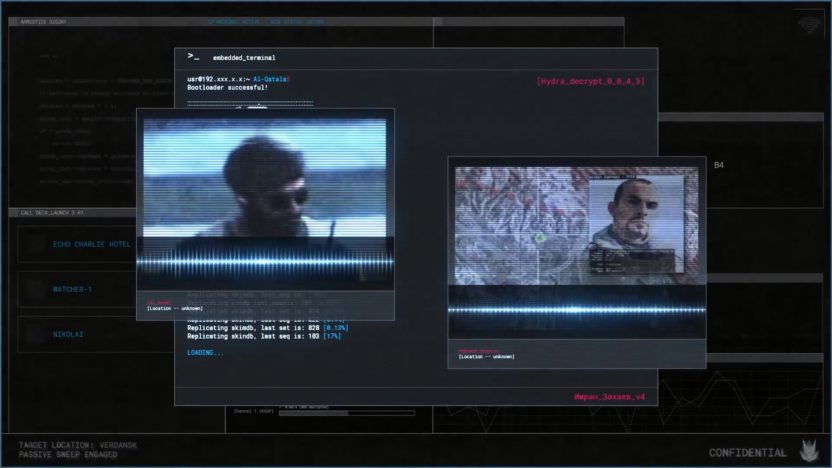Select the 'Bootloader successful!' line

pyautogui.click(x=228, y=88)
